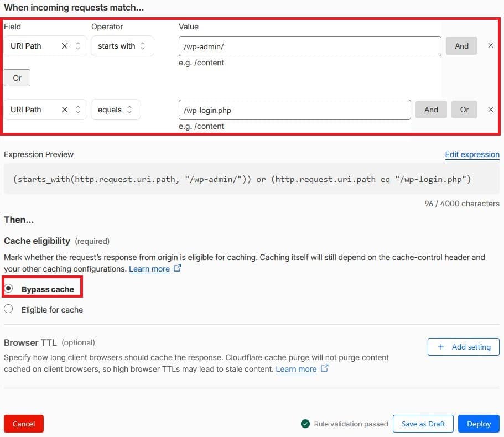Image resolution: width=504 pixels, height=437 pixels.
Task: Open cache eligibility Learn more link
Action: pyautogui.click(x=149, y=269)
